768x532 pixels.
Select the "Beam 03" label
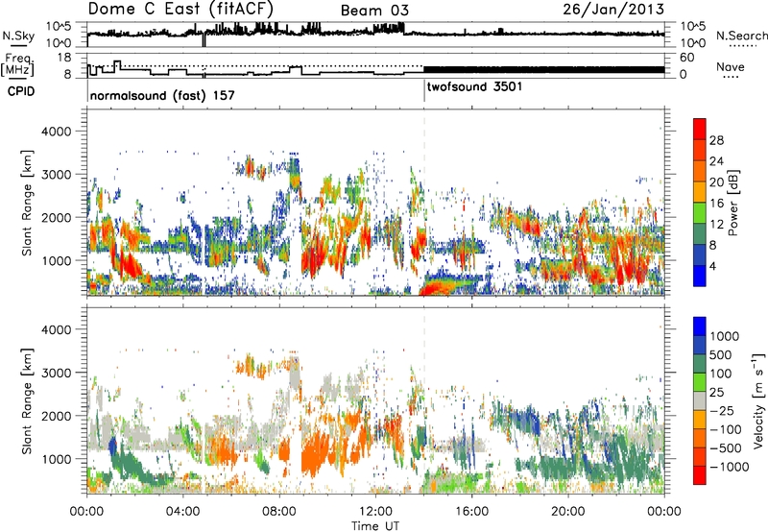tap(374, 11)
